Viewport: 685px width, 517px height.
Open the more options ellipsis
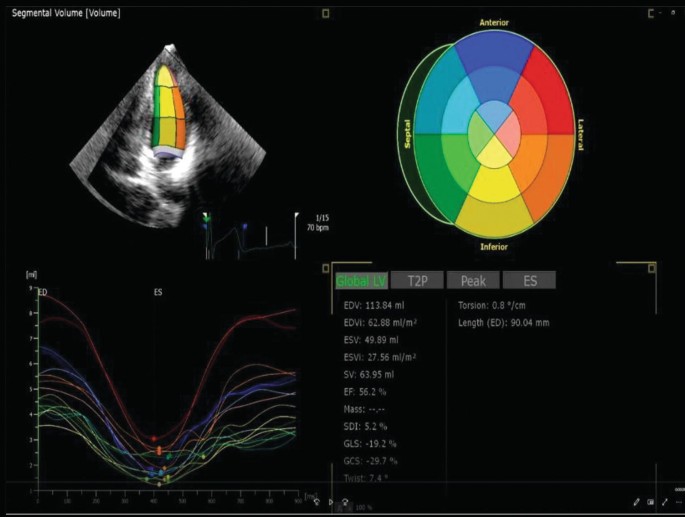coord(678,503)
